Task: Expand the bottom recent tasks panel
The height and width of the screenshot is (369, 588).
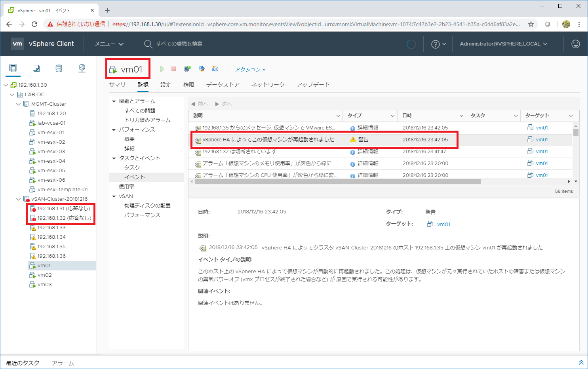Action: pos(581,362)
